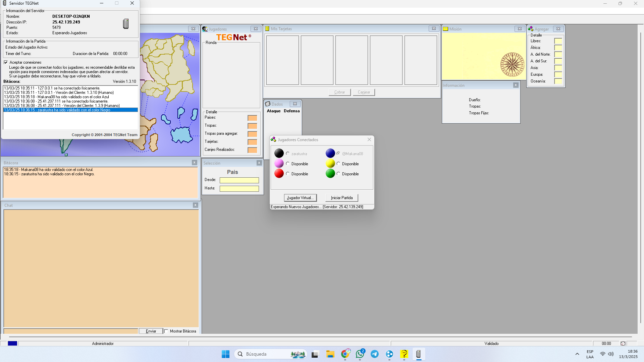Click the black player ball icon

click(x=279, y=153)
